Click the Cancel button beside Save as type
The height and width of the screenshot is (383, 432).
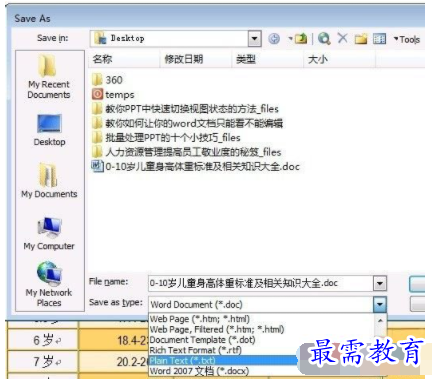click(417, 304)
